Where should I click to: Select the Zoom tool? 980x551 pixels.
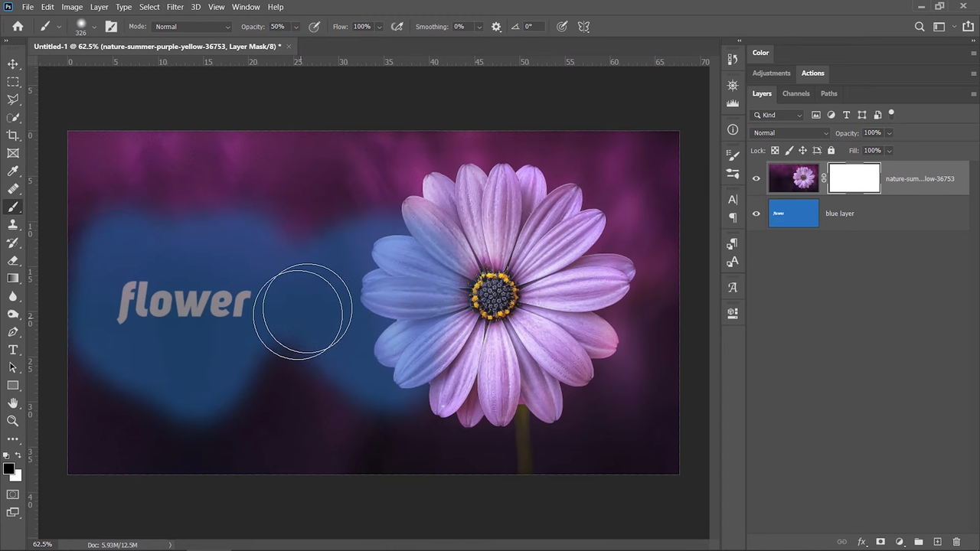[12, 420]
